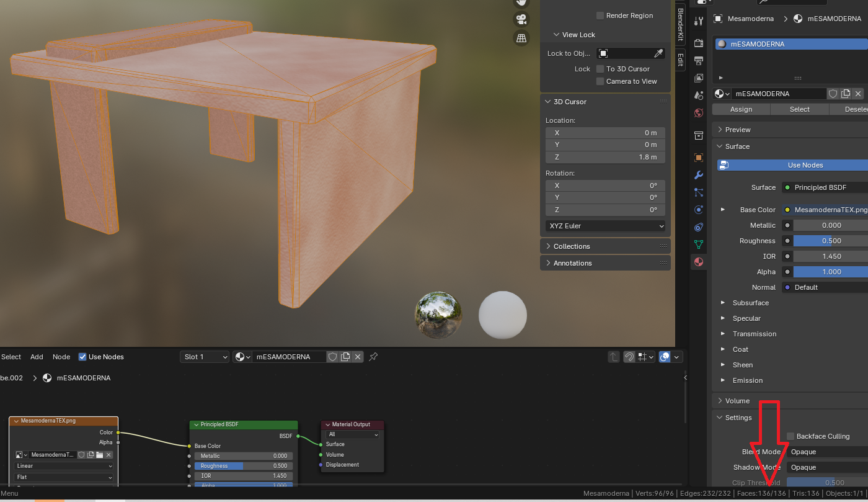Open the Shadow Mode dropdown
This screenshot has height=502, width=868.
[827, 467]
